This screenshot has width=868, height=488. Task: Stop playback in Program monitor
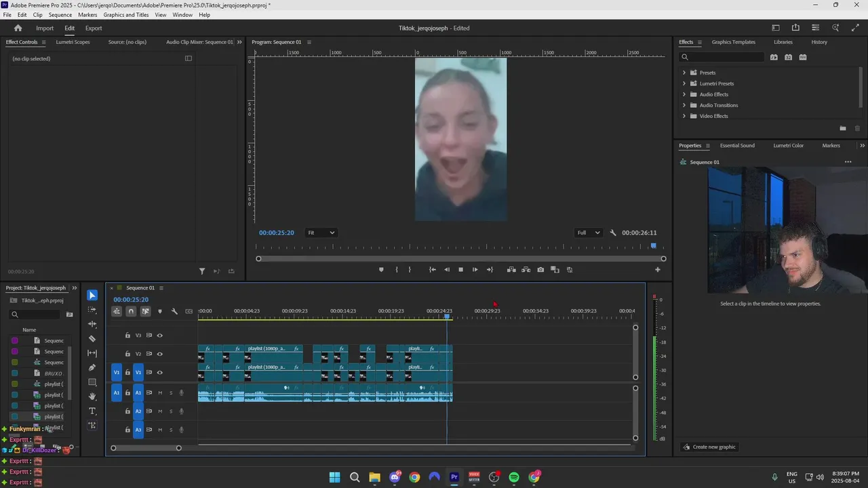click(460, 270)
